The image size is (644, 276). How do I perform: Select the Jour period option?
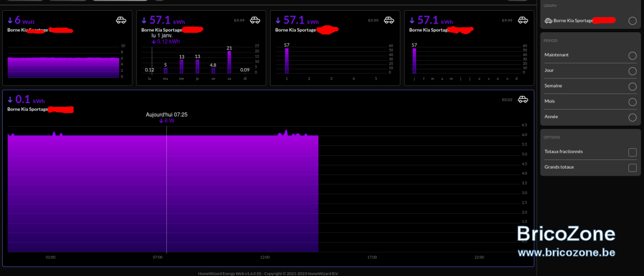(x=633, y=71)
